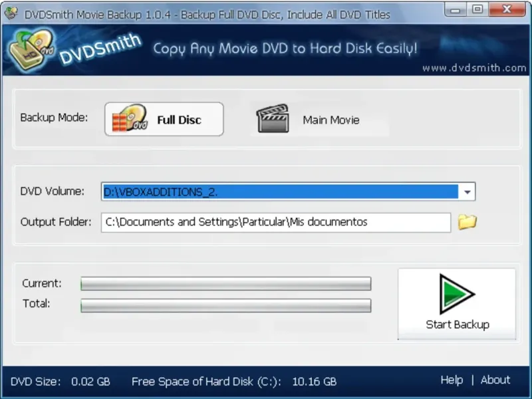Switch to Main Movie backup mode
Viewport: 532px width, 399px height.
point(320,120)
